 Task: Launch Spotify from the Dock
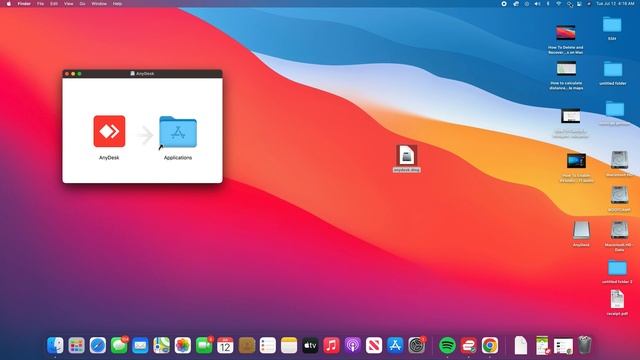(x=447, y=346)
